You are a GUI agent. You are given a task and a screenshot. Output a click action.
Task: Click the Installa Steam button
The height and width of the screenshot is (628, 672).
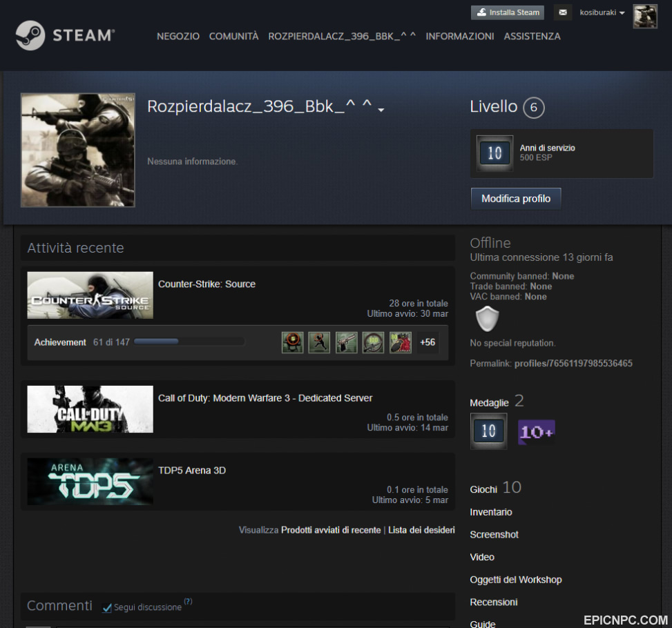508,12
